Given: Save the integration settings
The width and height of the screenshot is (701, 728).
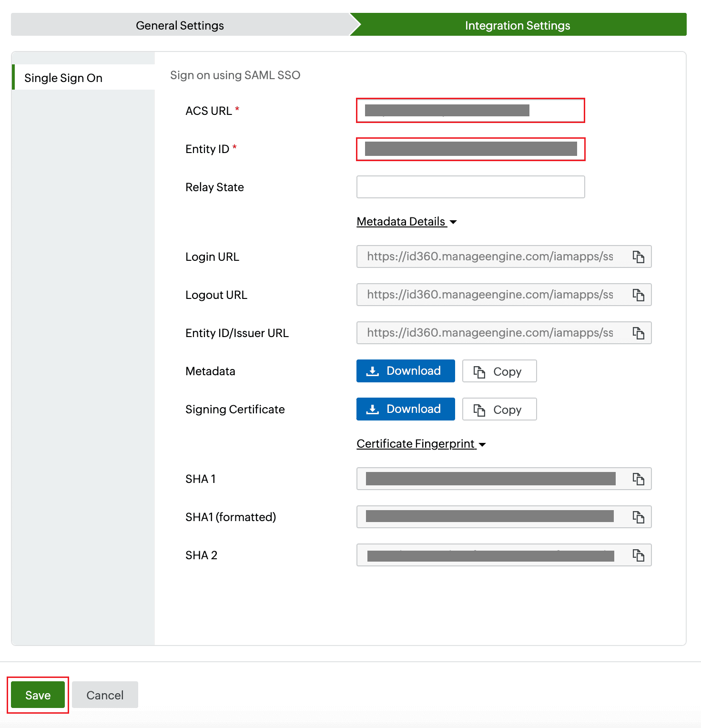Looking at the screenshot, I should [x=38, y=695].
